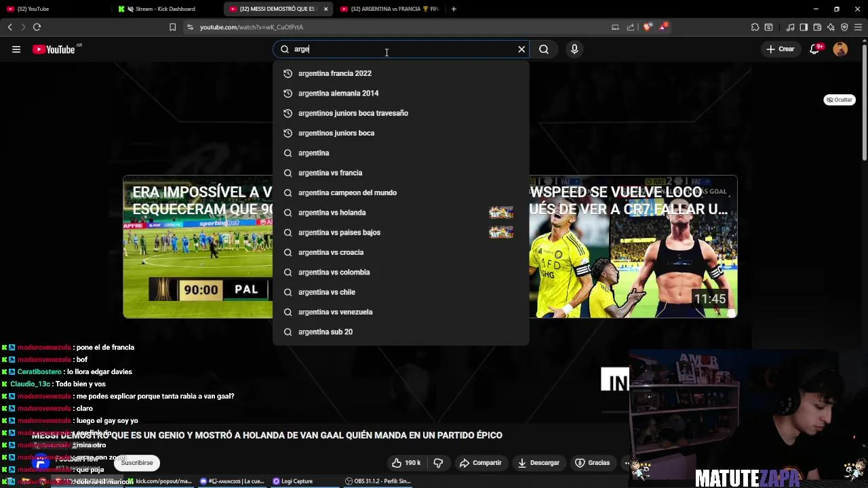Open 'OBS 31.1.2' in the taskbar
The height and width of the screenshot is (488, 868).
(x=378, y=481)
